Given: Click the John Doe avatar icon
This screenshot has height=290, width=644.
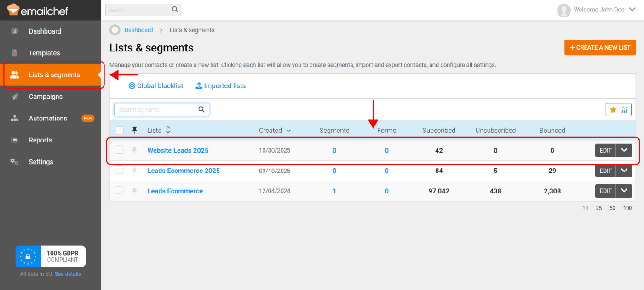Looking at the screenshot, I should 563,10.
